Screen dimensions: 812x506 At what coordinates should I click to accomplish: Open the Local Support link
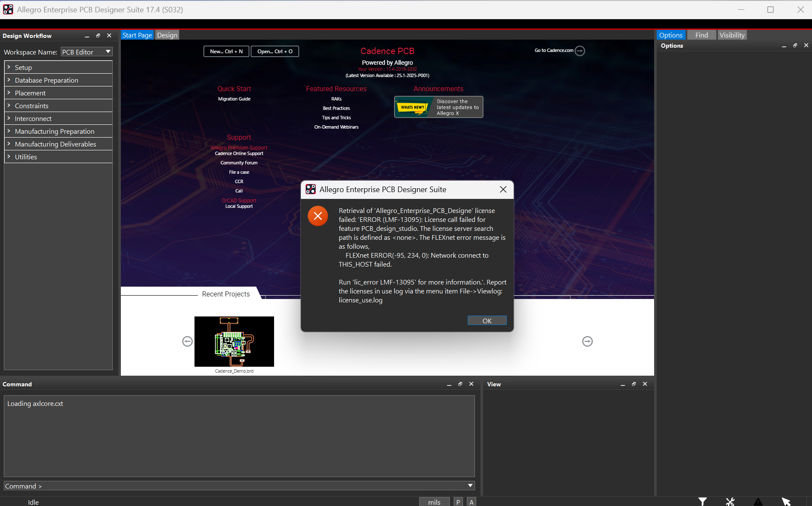click(x=239, y=206)
